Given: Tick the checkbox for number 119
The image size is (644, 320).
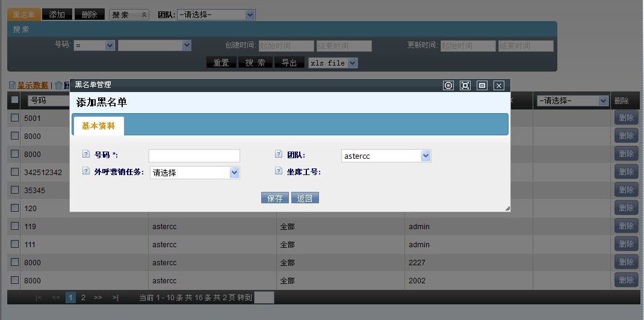Looking at the screenshot, I should 15,227.
